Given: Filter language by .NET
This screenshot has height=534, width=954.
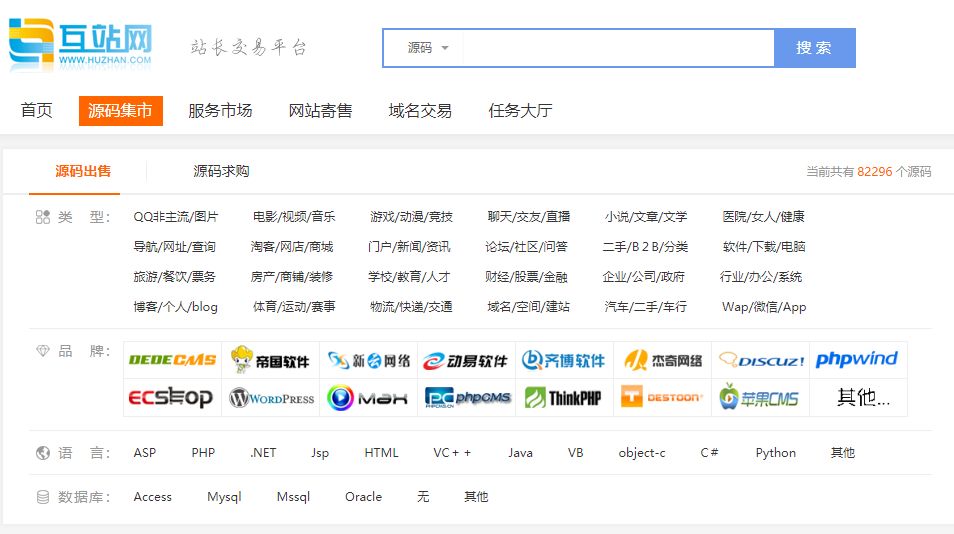Looking at the screenshot, I should tap(263, 453).
